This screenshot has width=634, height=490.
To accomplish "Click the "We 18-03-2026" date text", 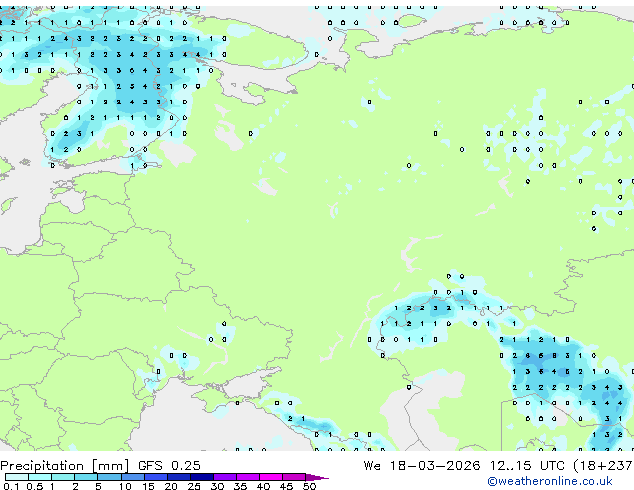I will tap(422, 466).
